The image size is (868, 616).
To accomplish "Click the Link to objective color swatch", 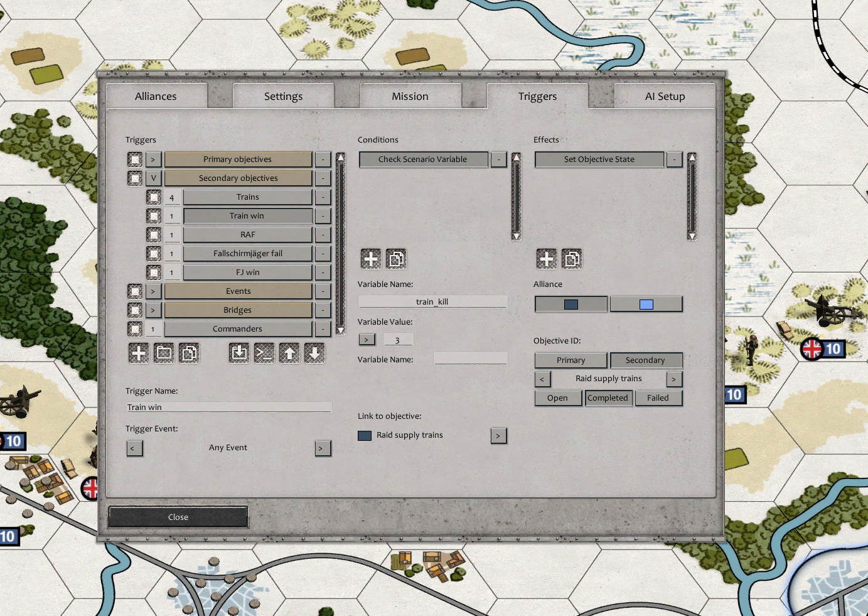I will [x=365, y=436].
